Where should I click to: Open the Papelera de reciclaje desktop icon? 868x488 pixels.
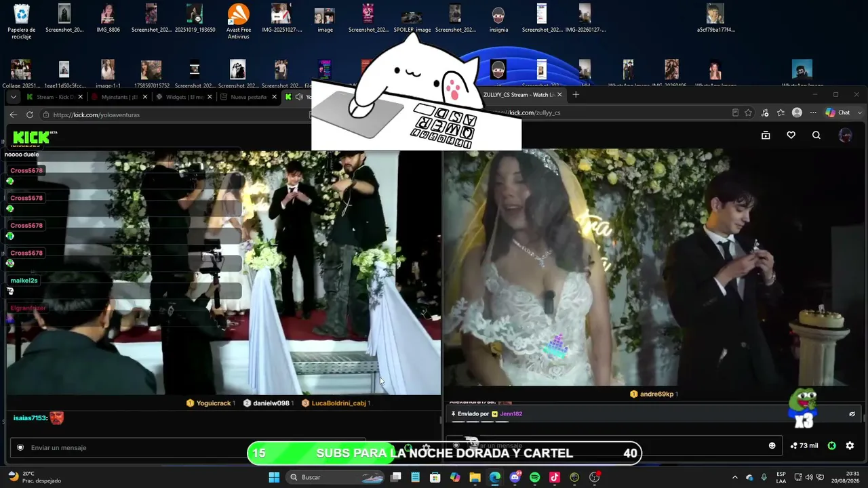pyautogui.click(x=21, y=21)
